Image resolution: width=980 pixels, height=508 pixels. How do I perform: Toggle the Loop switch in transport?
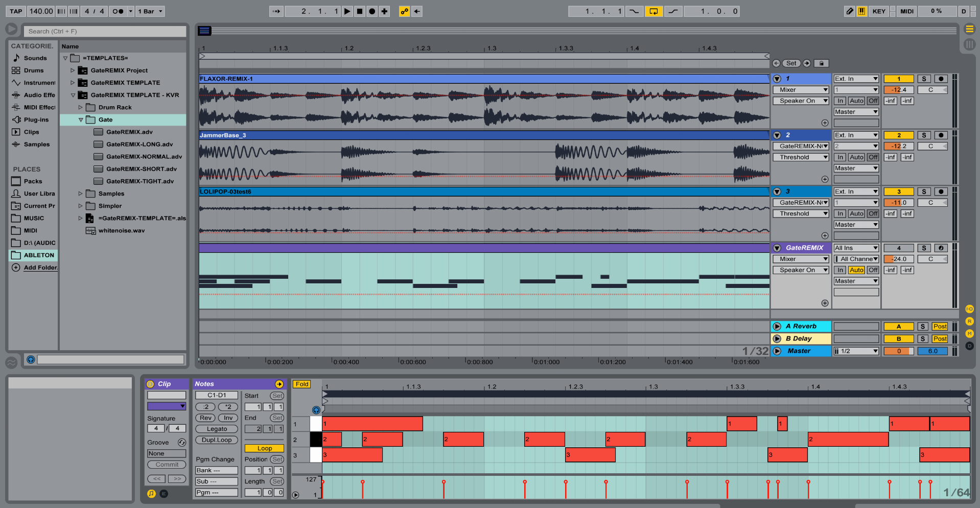coord(654,11)
